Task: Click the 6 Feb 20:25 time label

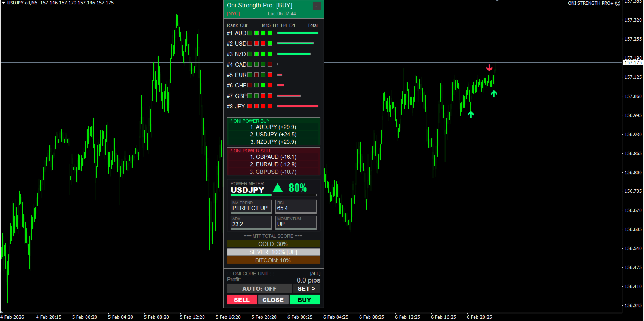Action: [479, 317]
